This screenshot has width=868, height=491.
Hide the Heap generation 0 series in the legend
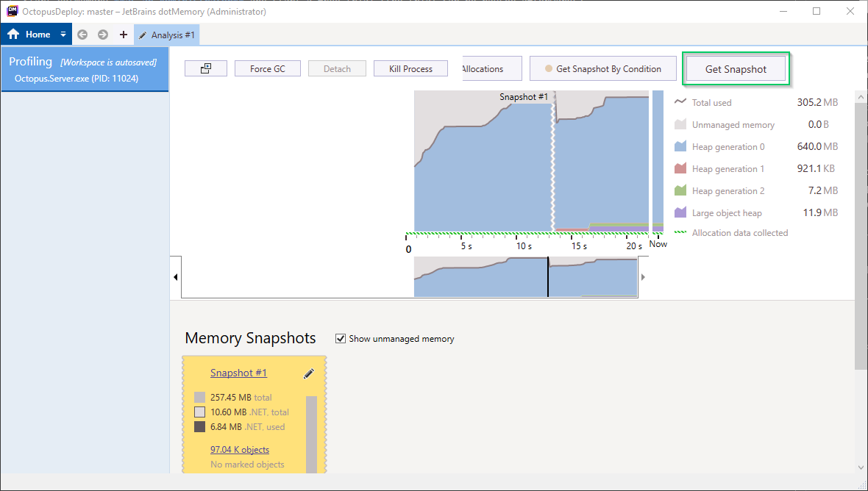point(679,146)
